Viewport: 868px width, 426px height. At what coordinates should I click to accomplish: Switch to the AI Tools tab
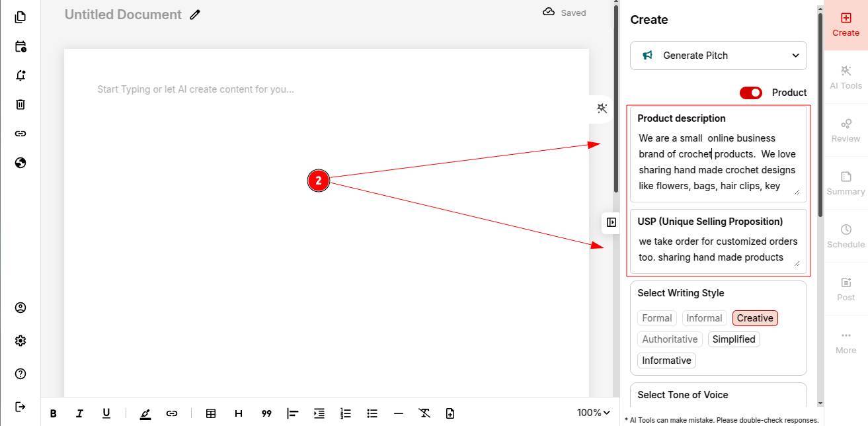pyautogui.click(x=846, y=77)
